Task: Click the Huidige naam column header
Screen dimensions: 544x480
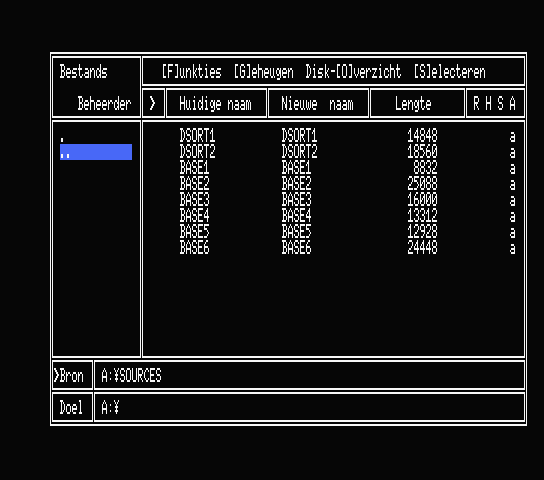Action: coord(216,103)
